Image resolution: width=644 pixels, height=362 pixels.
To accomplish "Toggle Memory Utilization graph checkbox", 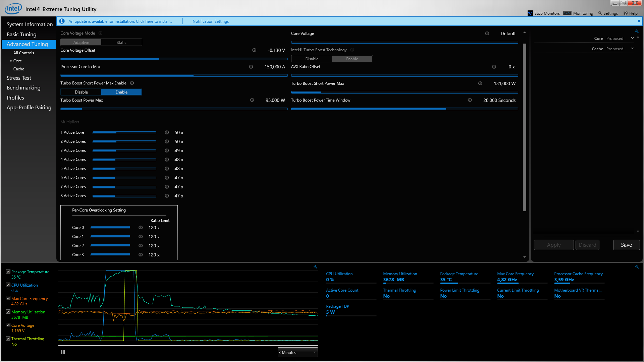I will click(8, 312).
